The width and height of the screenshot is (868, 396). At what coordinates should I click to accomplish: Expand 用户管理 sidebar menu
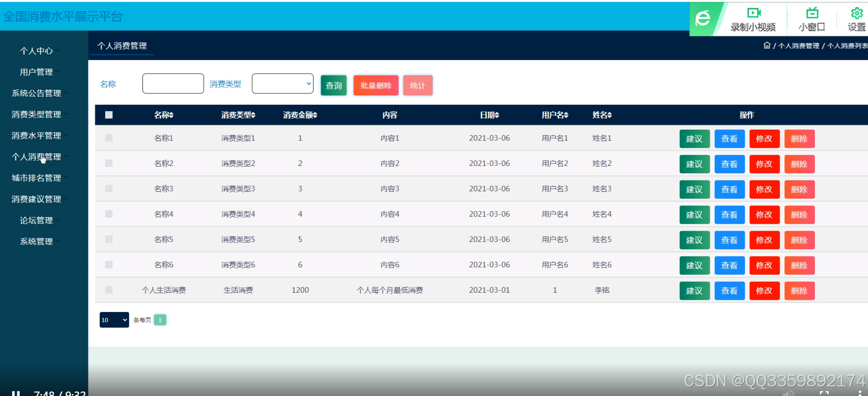coord(36,72)
